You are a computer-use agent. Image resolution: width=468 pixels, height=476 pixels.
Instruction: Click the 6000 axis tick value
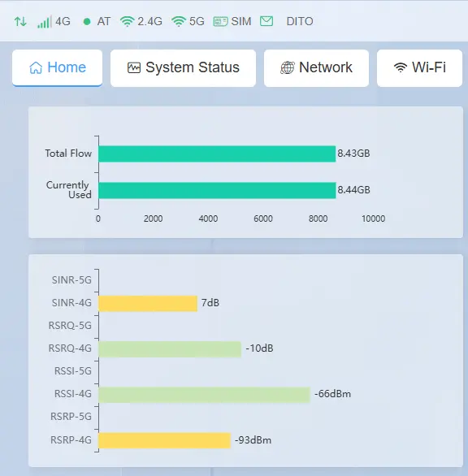pos(263,219)
